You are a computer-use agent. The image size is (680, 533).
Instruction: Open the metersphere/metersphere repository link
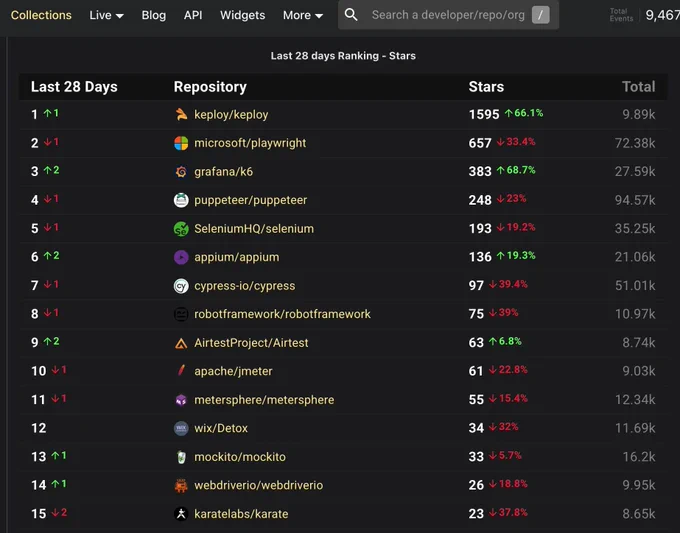click(264, 400)
